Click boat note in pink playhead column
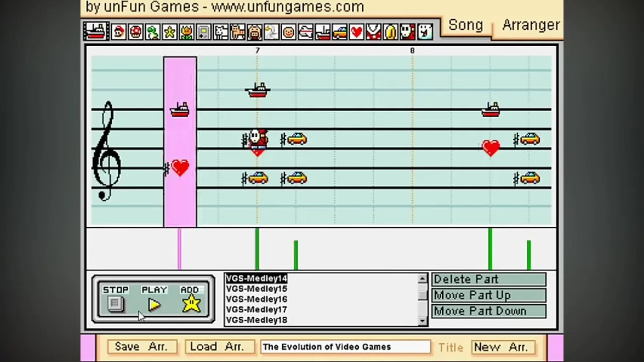Screen dimensions: 644x362 point(180,110)
